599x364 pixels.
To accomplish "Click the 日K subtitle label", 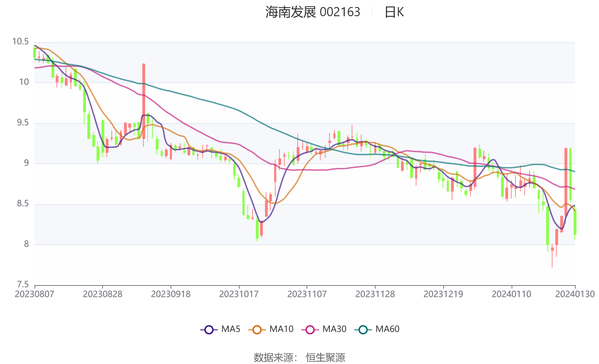I will point(394,12).
